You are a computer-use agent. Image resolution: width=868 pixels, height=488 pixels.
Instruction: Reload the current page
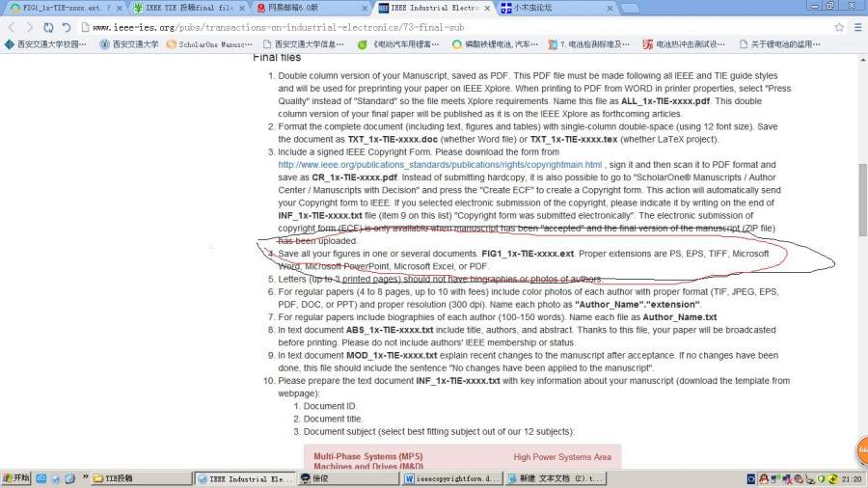pyautogui.click(x=48, y=27)
